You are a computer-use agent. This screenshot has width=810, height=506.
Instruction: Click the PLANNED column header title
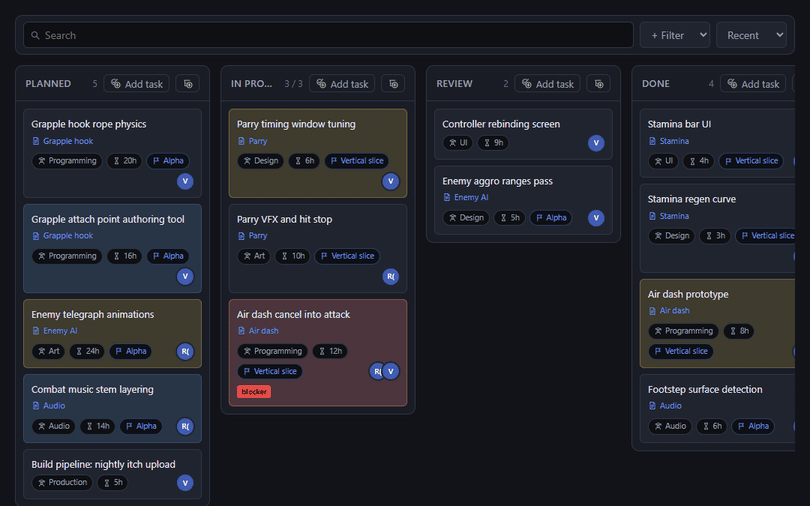coord(48,84)
